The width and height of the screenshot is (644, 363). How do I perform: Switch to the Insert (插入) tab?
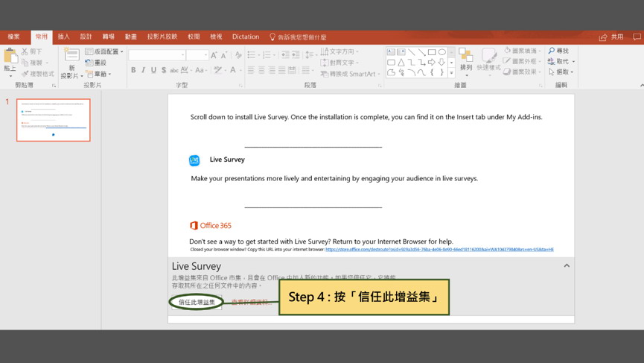pos(64,37)
